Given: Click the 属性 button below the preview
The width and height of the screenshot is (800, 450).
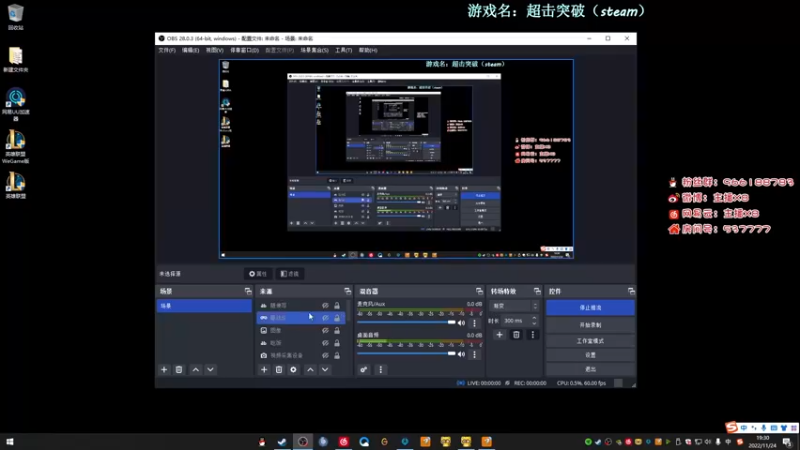Looking at the screenshot, I should pyautogui.click(x=258, y=274).
